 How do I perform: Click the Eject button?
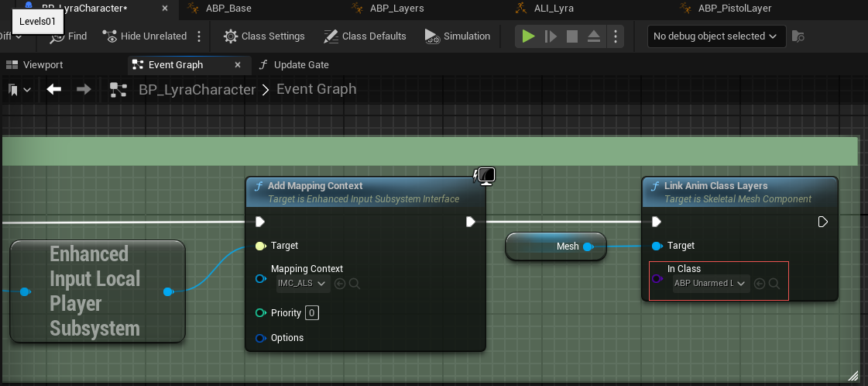[594, 36]
